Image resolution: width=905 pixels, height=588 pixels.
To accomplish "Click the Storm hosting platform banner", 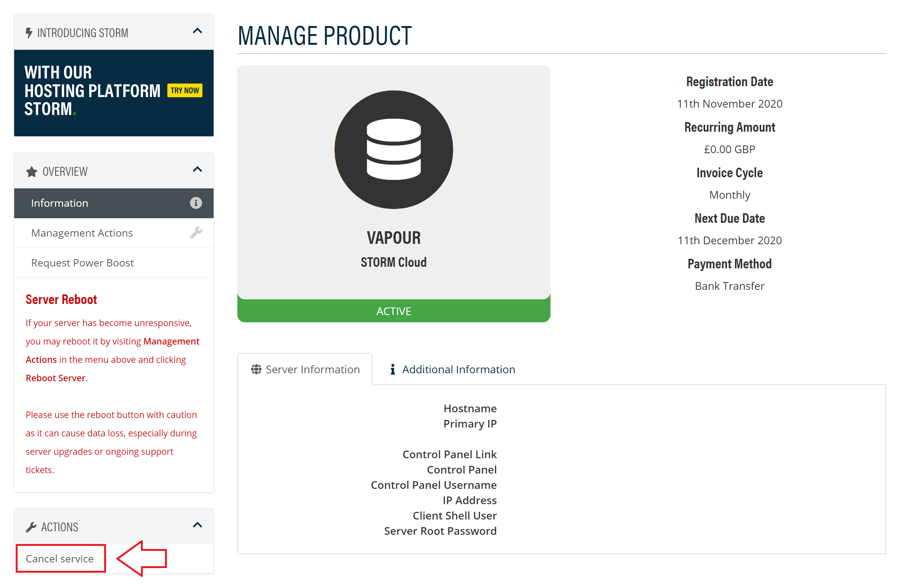I will tap(114, 93).
